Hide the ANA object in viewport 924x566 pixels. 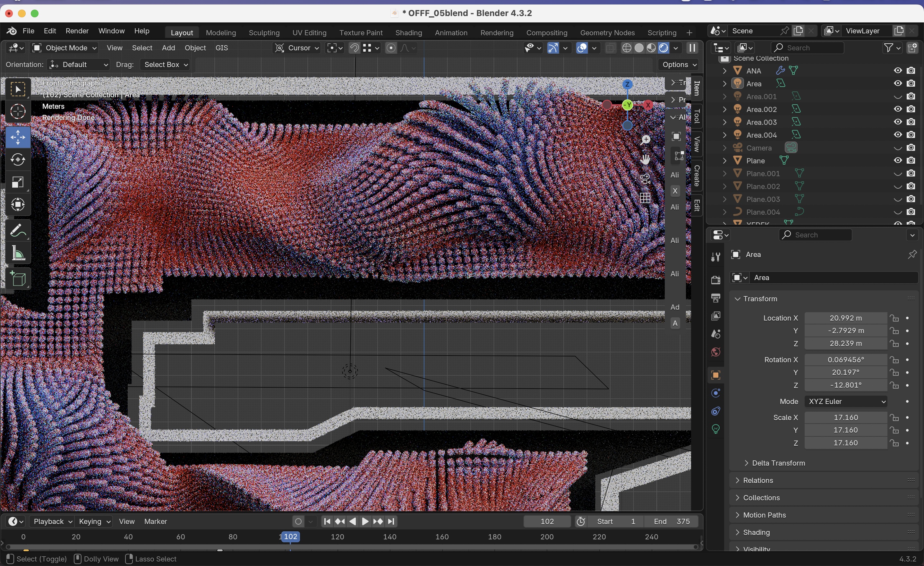coord(898,71)
